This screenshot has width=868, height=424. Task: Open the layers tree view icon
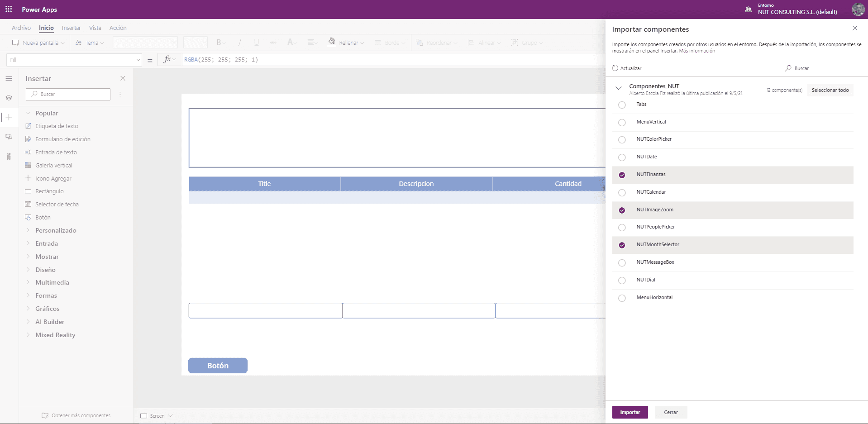[x=9, y=98]
